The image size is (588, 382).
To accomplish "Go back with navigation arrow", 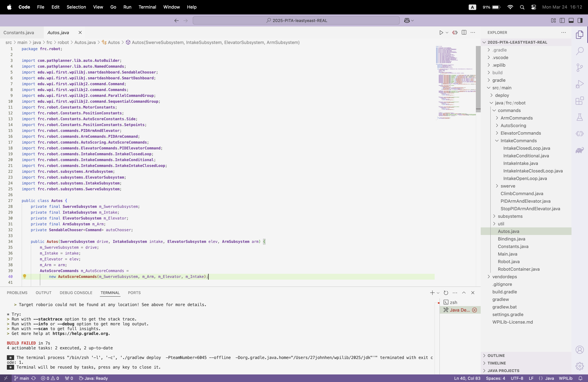I will pyautogui.click(x=176, y=20).
